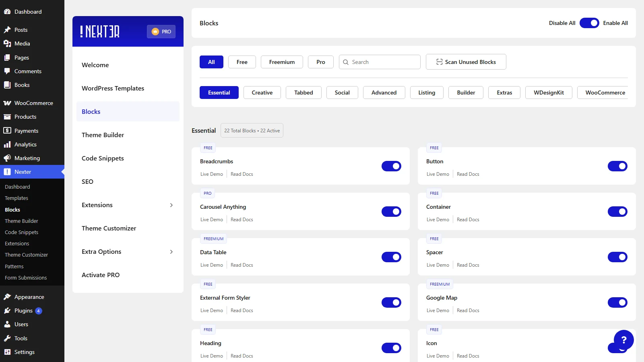Click the Books icon in the sidebar
644x362 pixels.
coord(7,85)
